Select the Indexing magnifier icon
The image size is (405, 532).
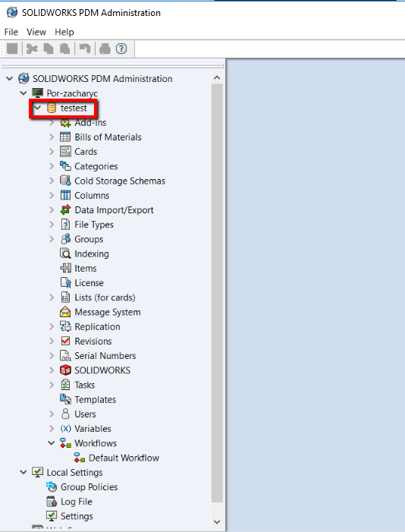point(65,253)
